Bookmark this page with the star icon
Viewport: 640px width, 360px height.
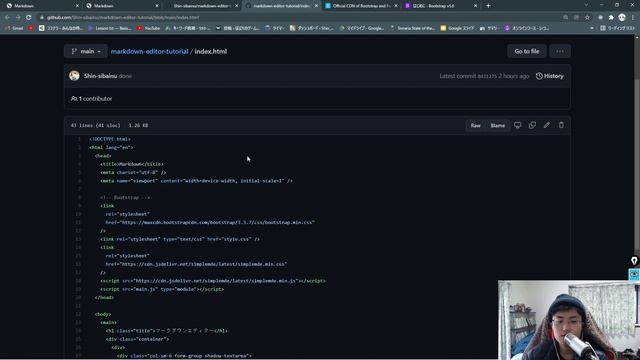[587, 18]
